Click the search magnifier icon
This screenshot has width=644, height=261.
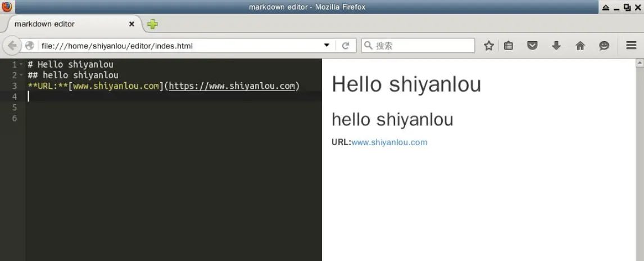[369, 45]
